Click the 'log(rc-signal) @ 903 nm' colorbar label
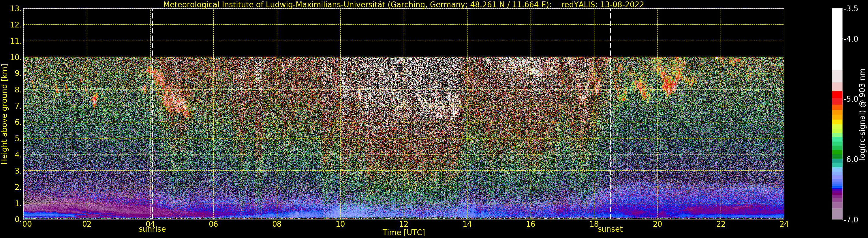Screen dimensions: 868x238 click(x=863, y=114)
